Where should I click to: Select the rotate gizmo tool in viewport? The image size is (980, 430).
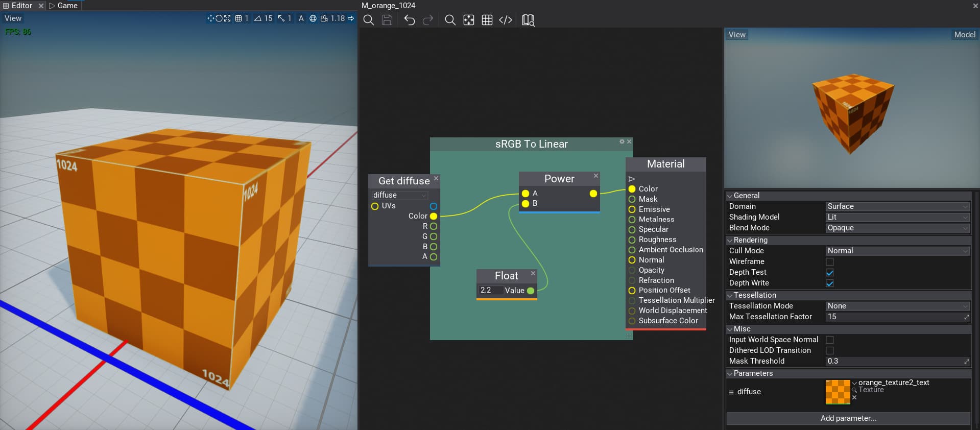pos(219,18)
